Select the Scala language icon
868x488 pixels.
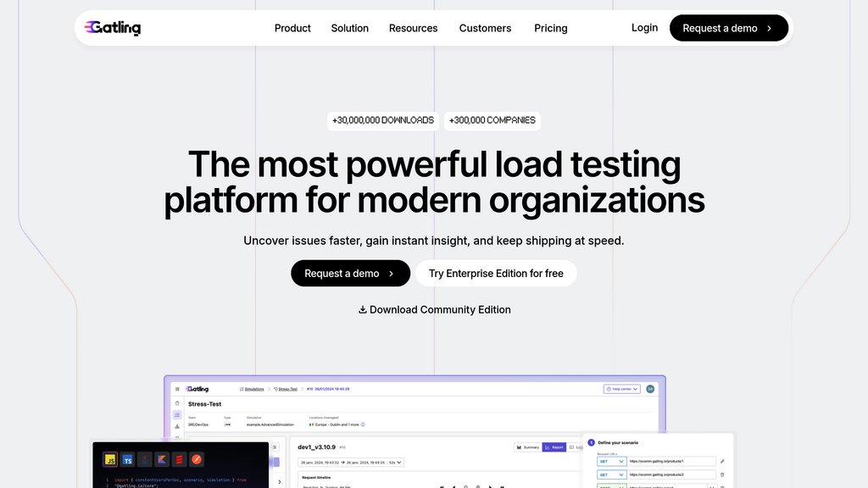(x=179, y=459)
